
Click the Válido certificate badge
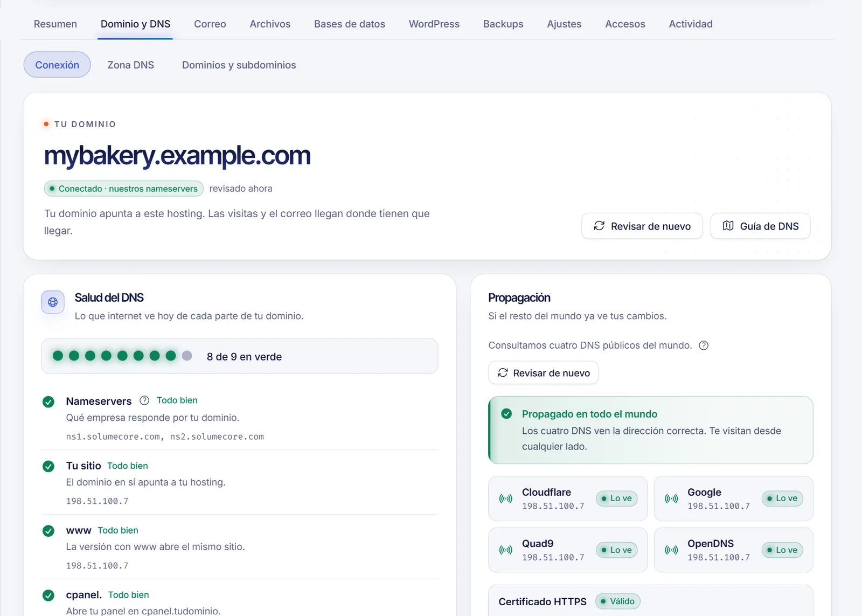[618, 601]
